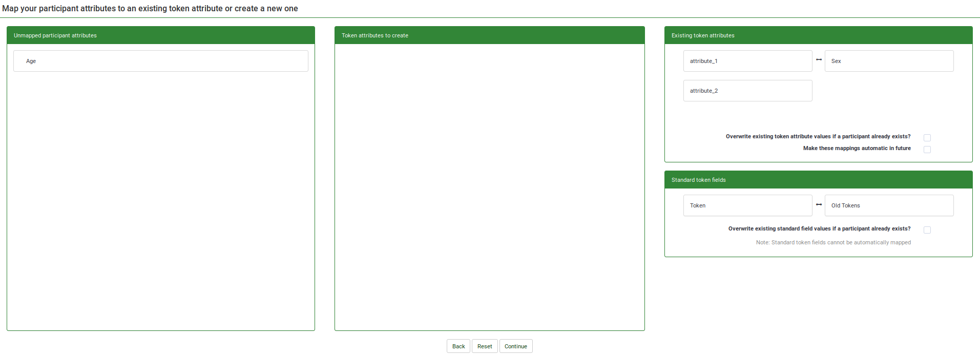
Task: Toggle overwrite existing standard field values checkbox
Action: coord(927,230)
